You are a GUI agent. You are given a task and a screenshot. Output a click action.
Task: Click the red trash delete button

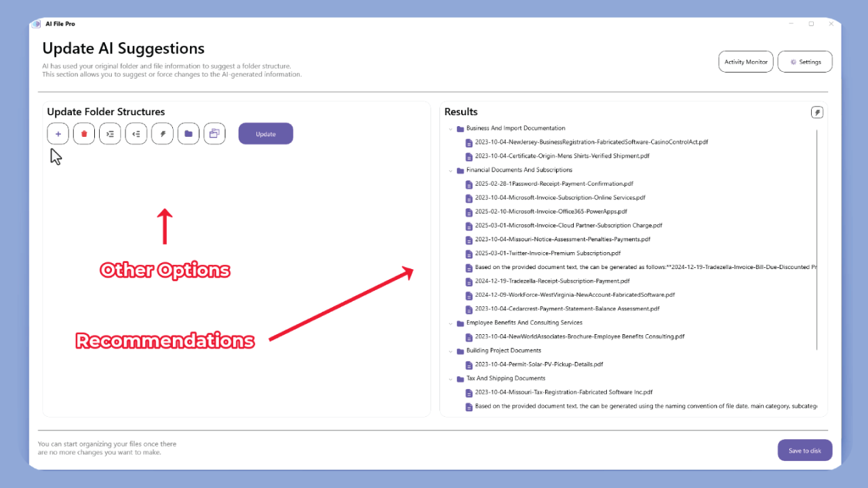point(84,134)
